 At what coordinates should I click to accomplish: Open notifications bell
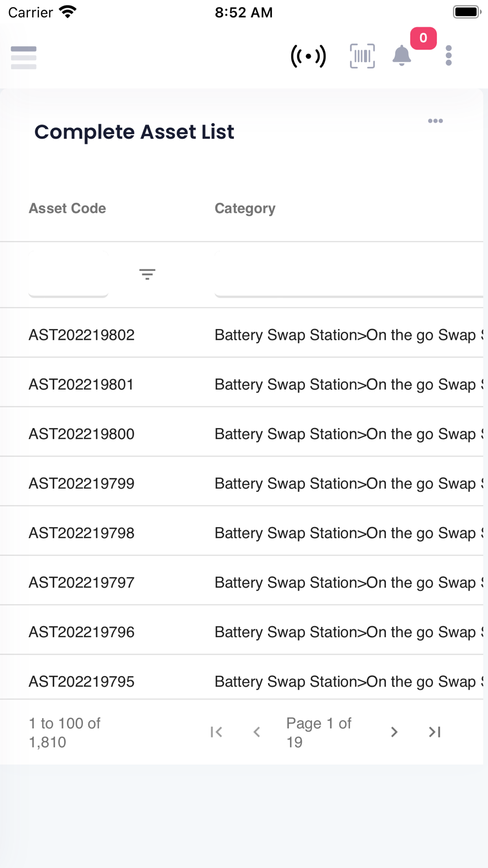click(402, 56)
